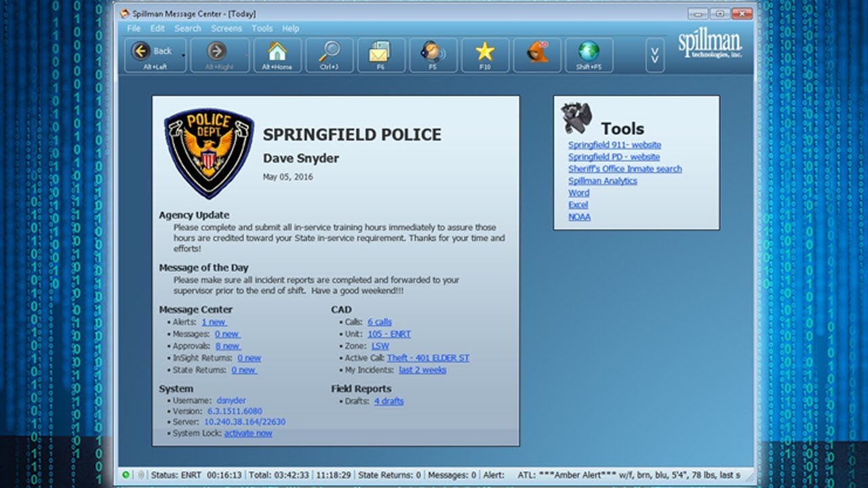868x488 pixels.
Task: Click the green status indicator in status bar
Action: point(126,475)
